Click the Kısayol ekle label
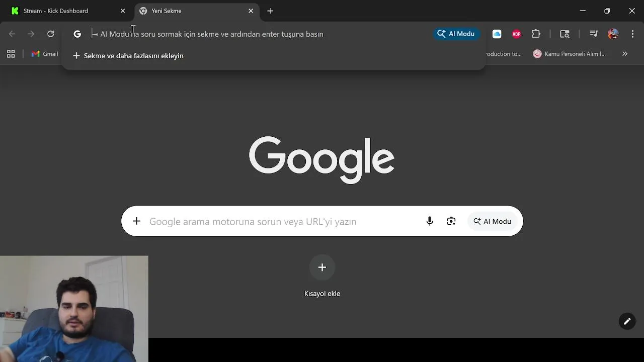This screenshot has height=362, width=644. click(322, 294)
